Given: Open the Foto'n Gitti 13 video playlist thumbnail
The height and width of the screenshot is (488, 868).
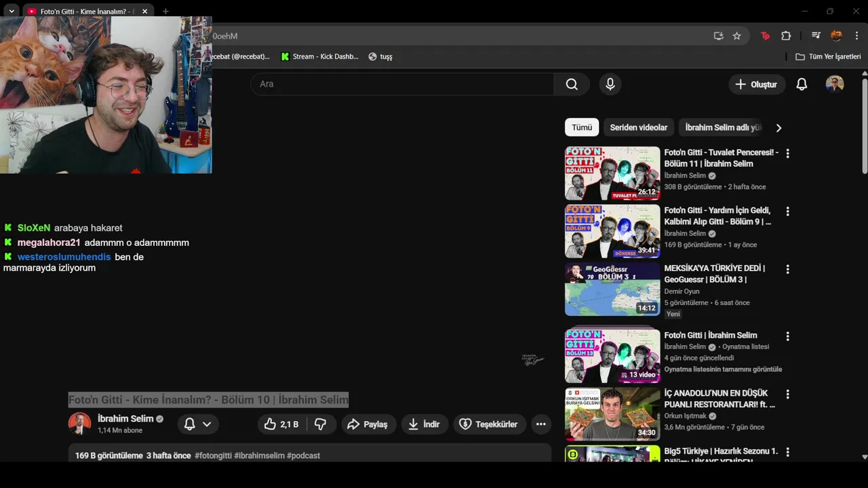Looking at the screenshot, I should [x=612, y=357].
